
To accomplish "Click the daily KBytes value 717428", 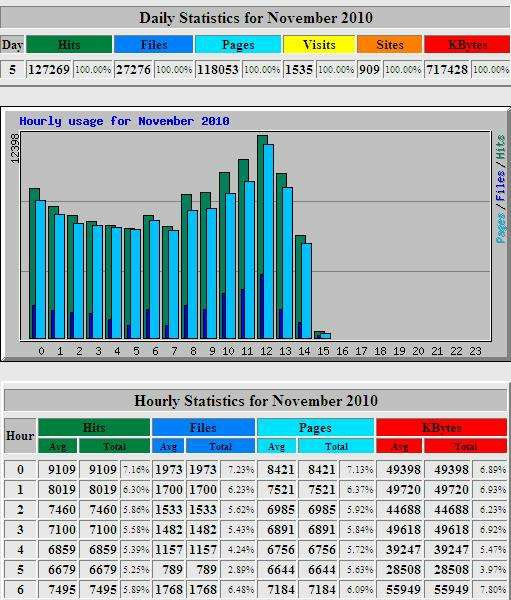I will coord(447,70).
